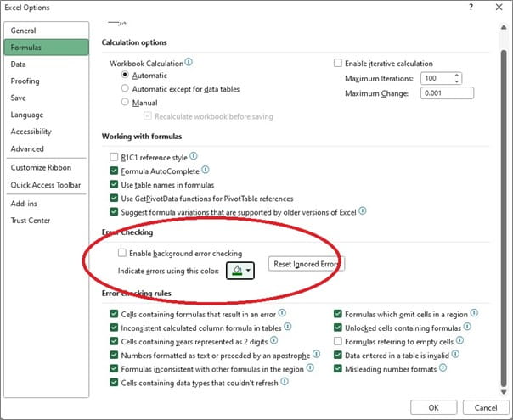The height and width of the screenshot is (420, 513).
Task: Click info icon beside Unlocked cells containing formulas
Action: click(466, 328)
